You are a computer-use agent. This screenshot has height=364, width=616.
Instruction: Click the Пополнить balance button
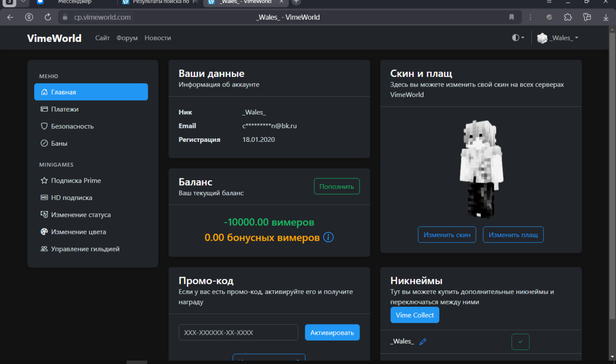[336, 186]
